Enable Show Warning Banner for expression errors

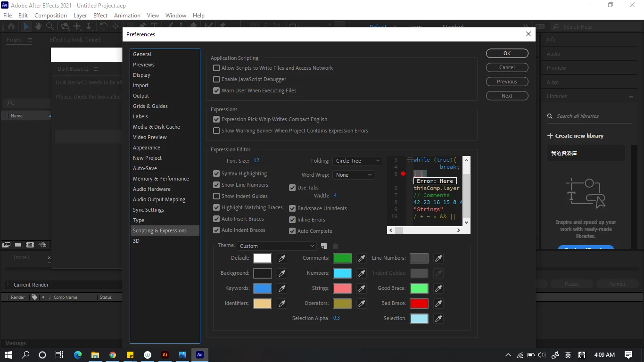(x=216, y=131)
